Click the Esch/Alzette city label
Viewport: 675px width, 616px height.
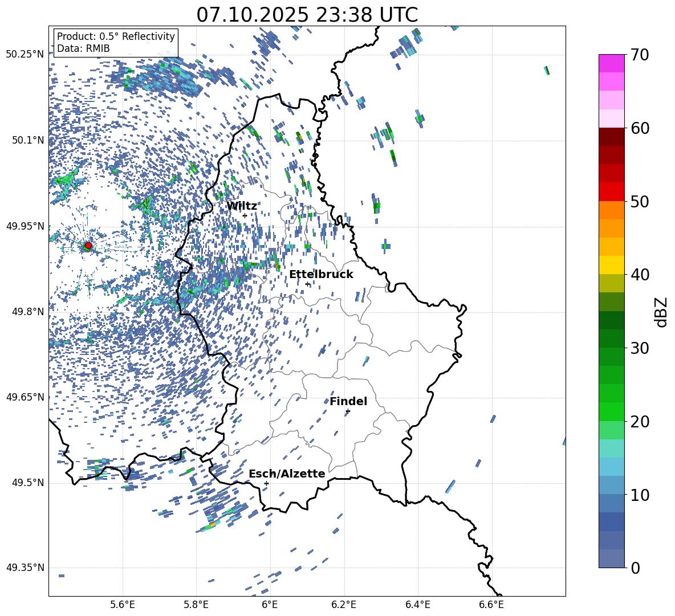(287, 474)
